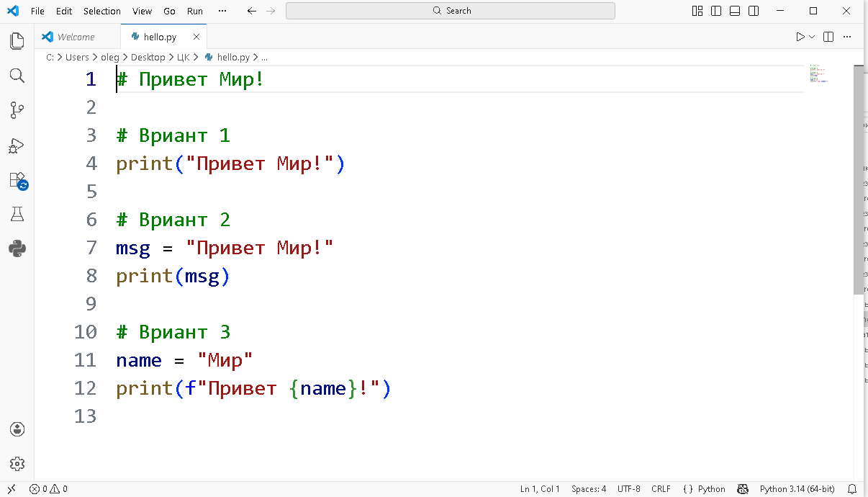Open the Explorer view in activity bar
This screenshot has height=497, width=868.
(17, 41)
